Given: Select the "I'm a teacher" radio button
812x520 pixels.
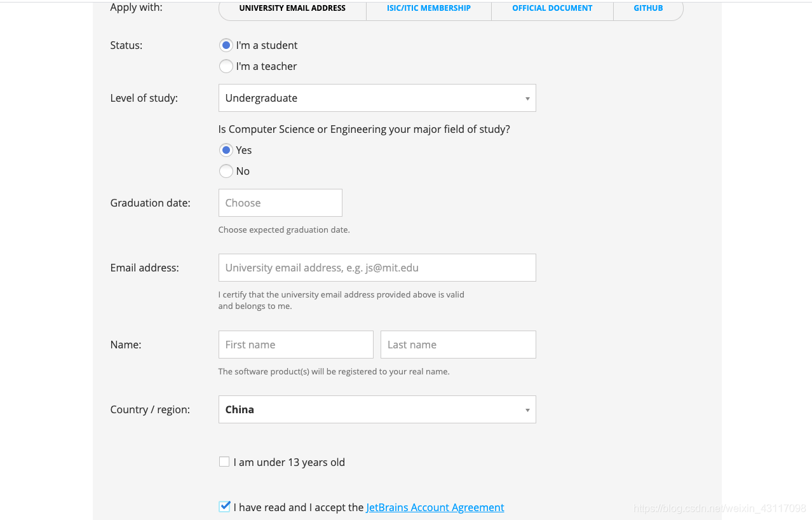Looking at the screenshot, I should pos(226,66).
